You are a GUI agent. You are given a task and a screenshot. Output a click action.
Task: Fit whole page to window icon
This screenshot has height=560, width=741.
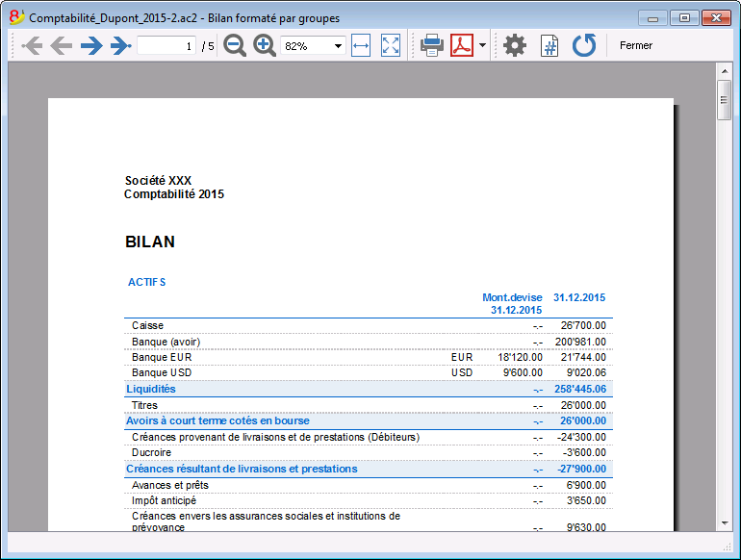(391, 46)
